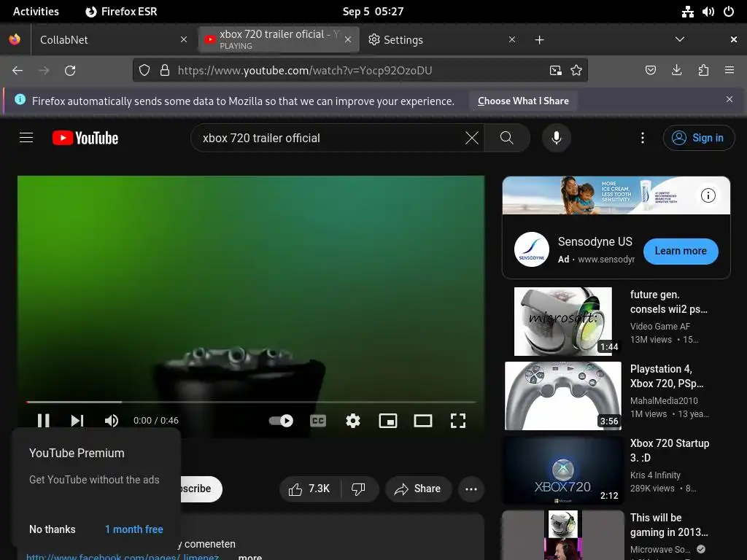Switch to theater mode

coord(423,421)
